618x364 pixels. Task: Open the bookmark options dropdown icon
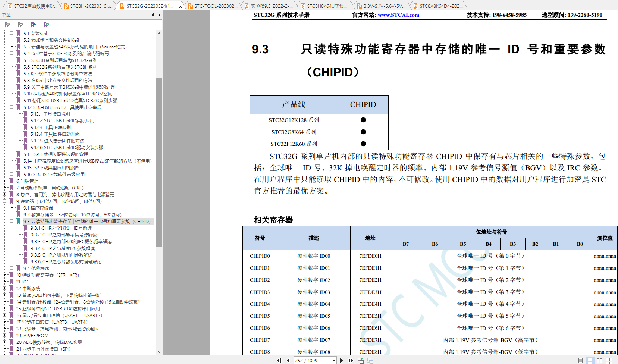pos(46,25)
